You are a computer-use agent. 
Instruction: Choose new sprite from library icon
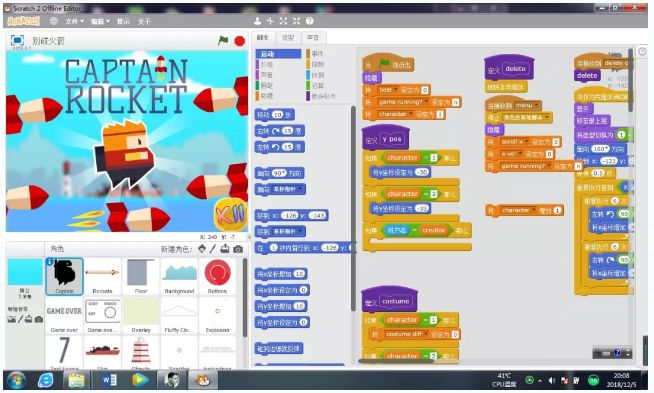pos(202,249)
